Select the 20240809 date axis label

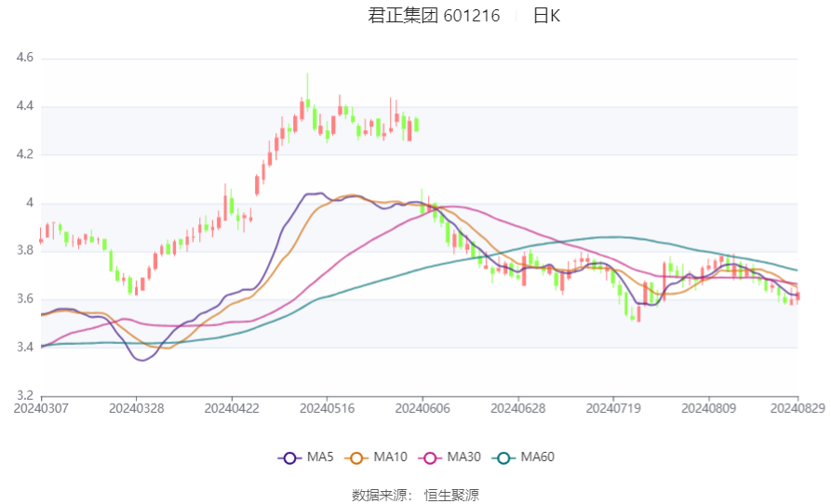pyautogui.click(x=708, y=409)
